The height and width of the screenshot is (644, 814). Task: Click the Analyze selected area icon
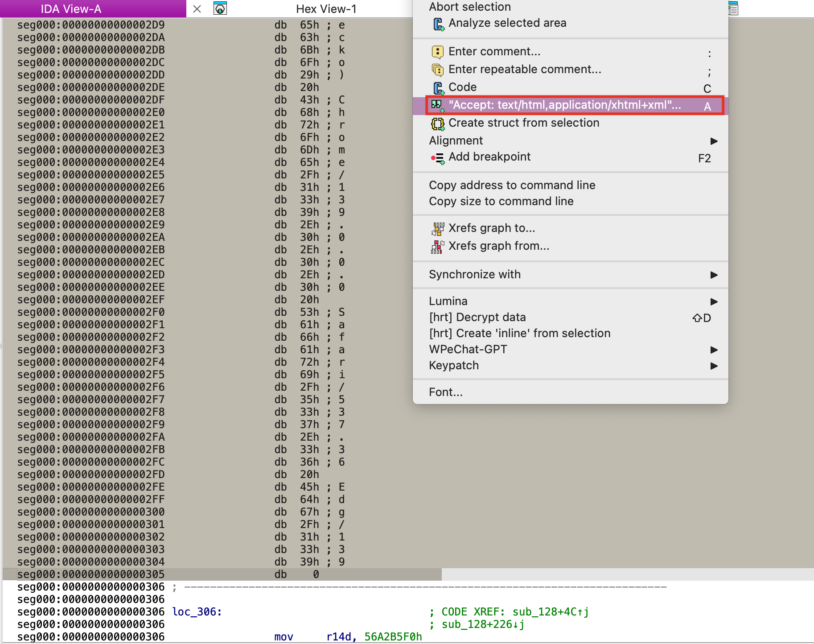point(438,24)
